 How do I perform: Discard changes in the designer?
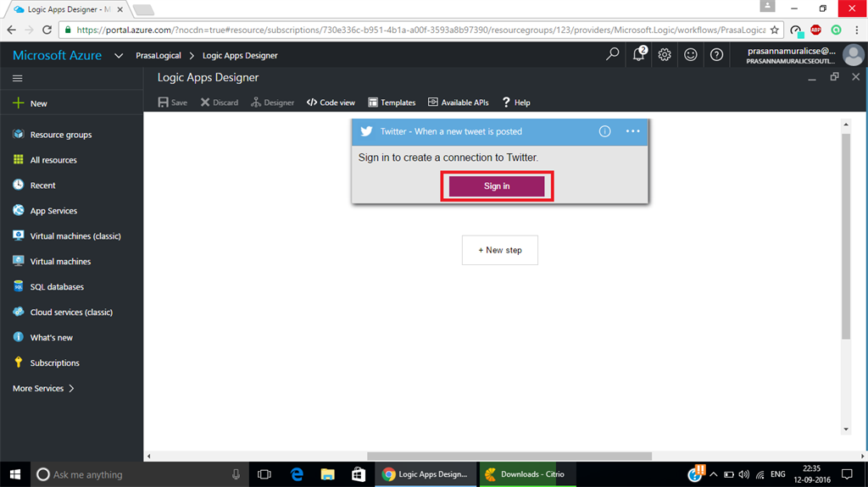(220, 102)
